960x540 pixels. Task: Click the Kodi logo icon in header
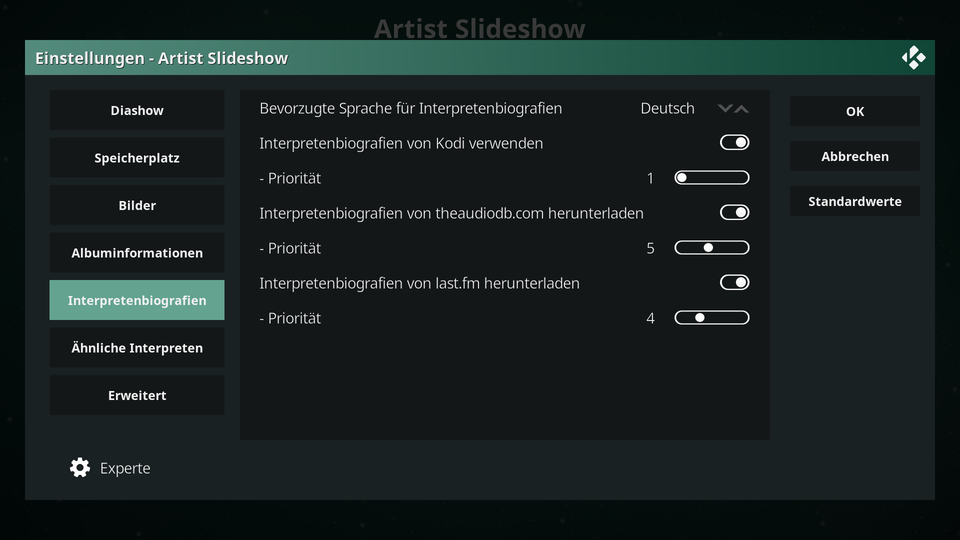click(913, 58)
